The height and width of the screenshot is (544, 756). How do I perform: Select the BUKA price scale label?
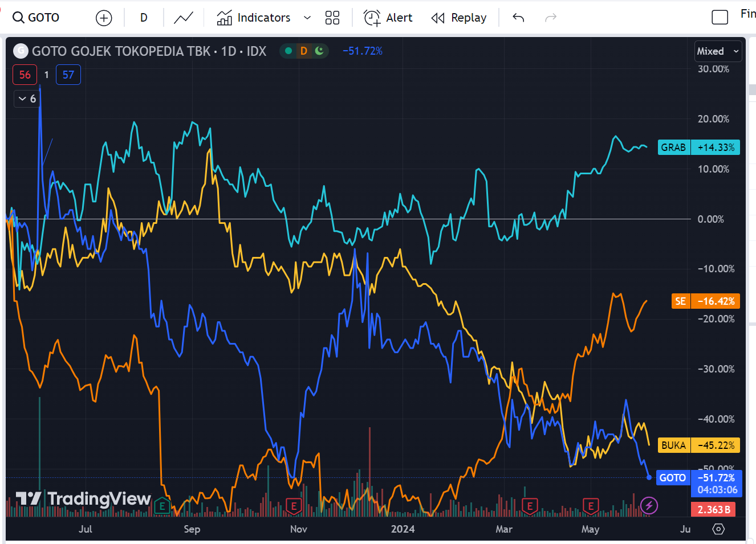(674, 445)
